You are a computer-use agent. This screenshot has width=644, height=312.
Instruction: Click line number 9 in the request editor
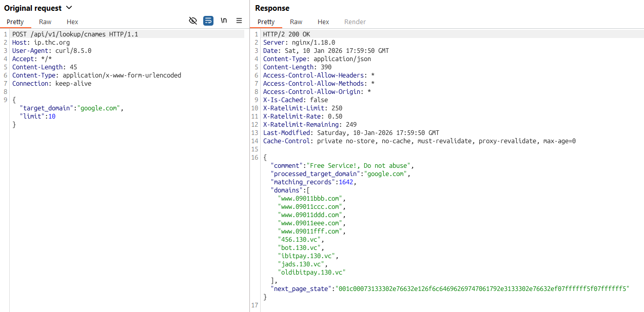[5, 100]
